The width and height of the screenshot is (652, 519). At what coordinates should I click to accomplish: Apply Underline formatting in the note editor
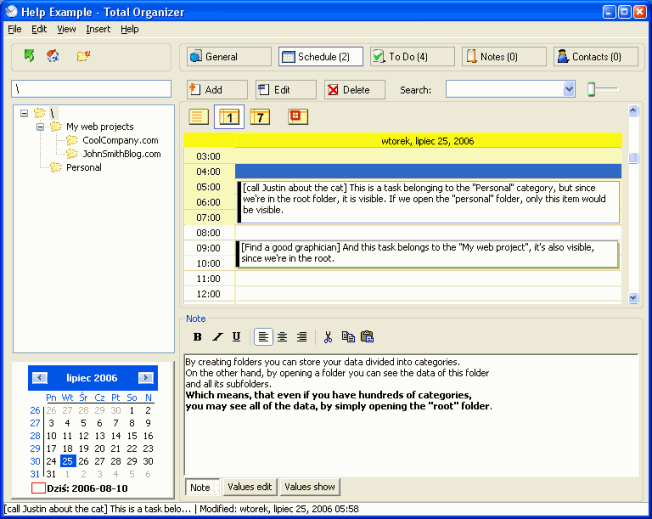point(236,337)
